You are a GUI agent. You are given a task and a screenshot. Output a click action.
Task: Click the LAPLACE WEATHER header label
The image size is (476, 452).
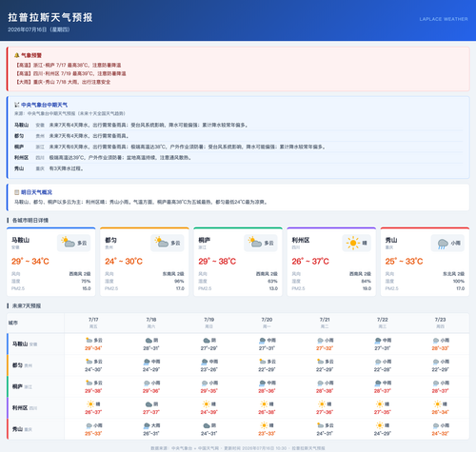click(444, 19)
